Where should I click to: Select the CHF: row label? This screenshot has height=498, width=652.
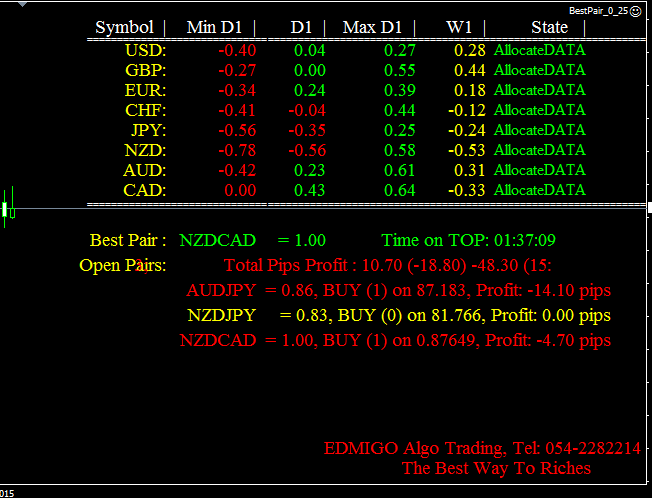[146, 111]
